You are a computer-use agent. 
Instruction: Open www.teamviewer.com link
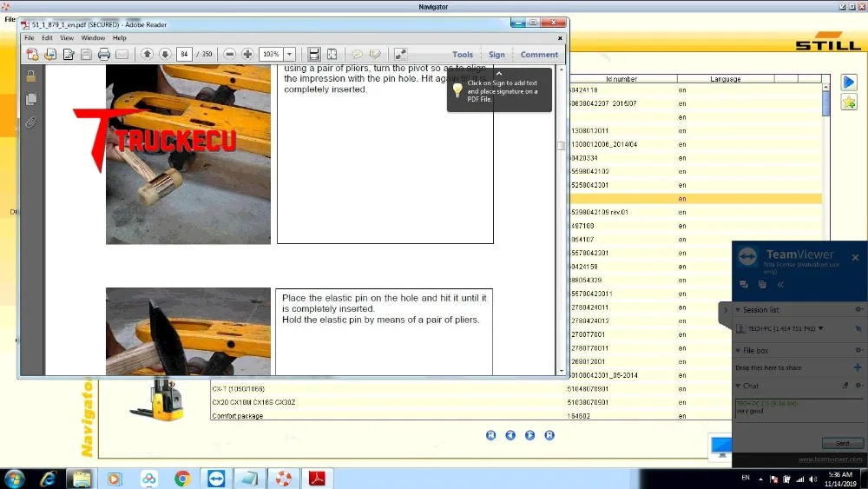(830, 459)
